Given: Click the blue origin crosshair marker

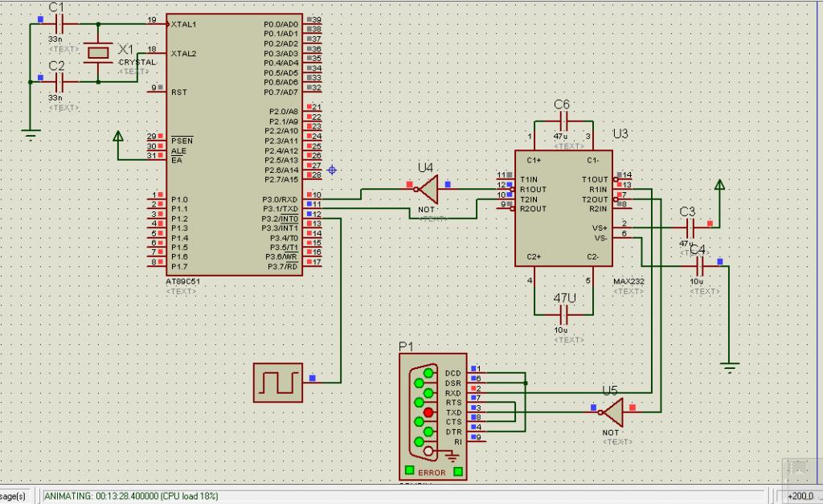Looking at the screenshot, I should coord(332,170).
